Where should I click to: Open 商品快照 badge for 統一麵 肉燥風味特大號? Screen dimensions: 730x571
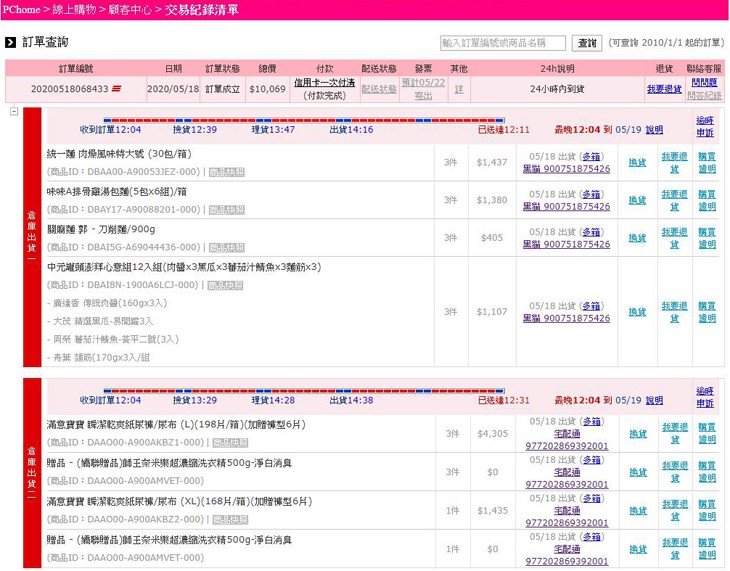[227, 172]
